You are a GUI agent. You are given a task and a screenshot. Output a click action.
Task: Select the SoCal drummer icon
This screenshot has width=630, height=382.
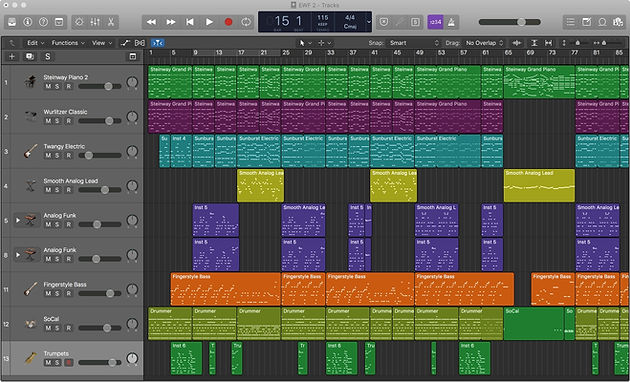coord(31,324)
